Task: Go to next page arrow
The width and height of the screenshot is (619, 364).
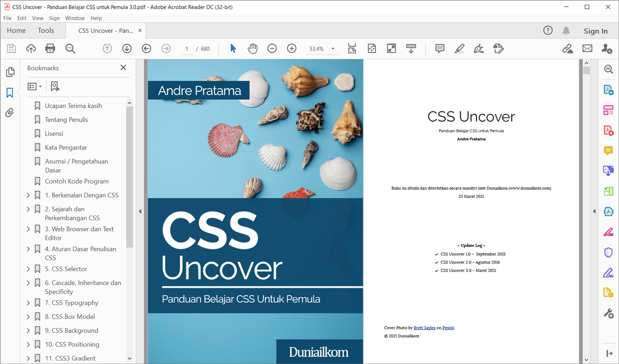Action: (127, 48)
